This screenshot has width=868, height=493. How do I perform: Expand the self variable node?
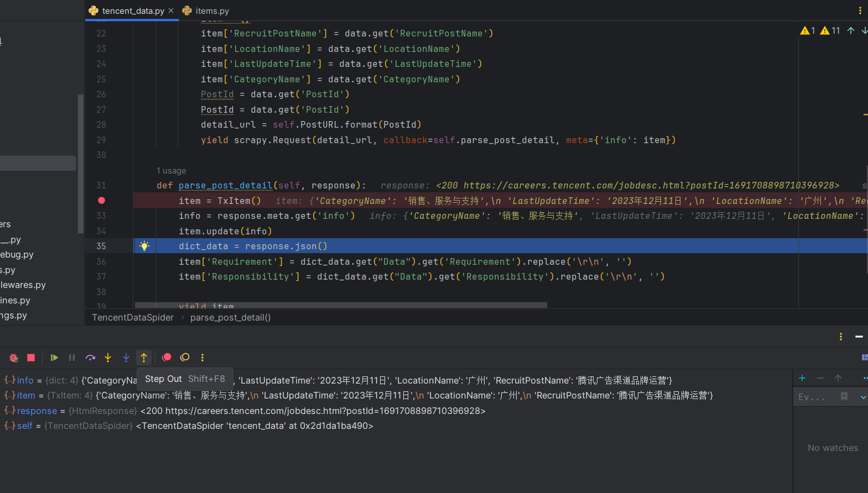[x=10, y=426]
